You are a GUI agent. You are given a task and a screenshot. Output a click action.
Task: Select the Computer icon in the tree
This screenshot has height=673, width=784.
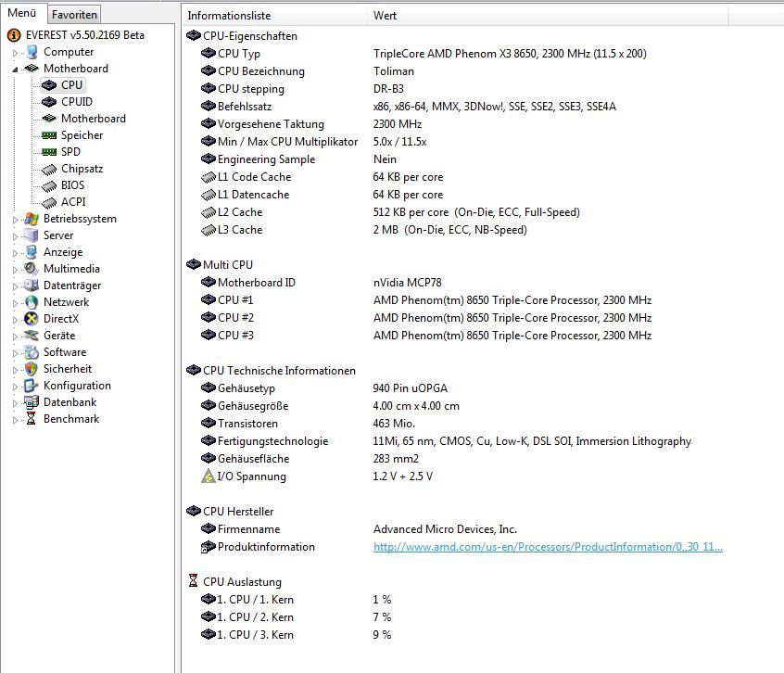coord(32,52)
